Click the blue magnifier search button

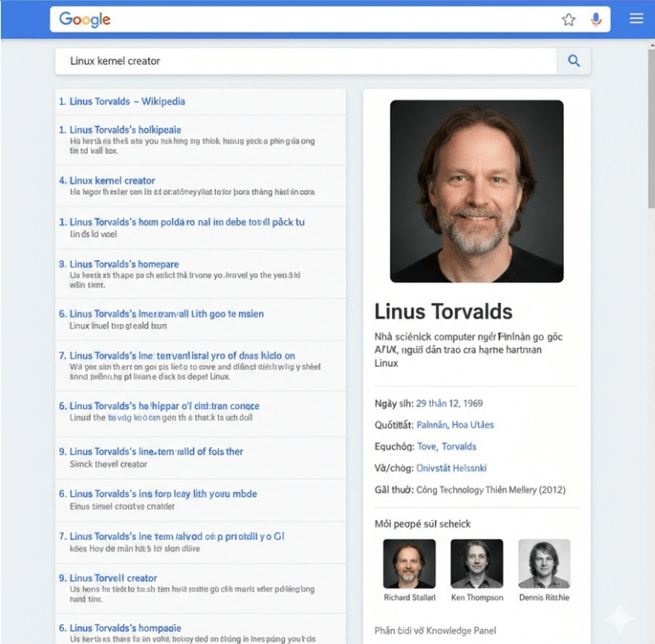(x=574, y=61)
